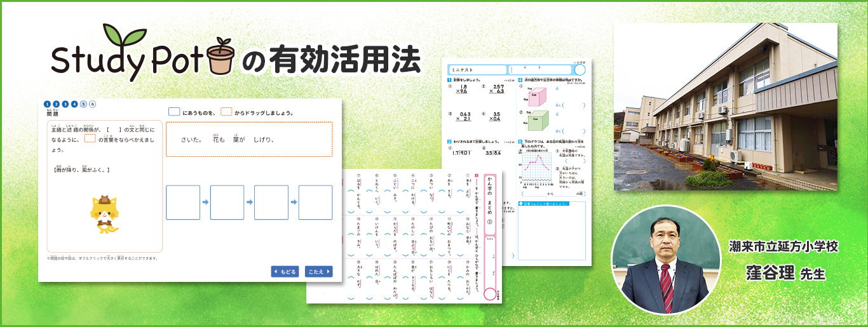The image size is (868, 327).
Task: Click the 計算らんとして使いましょう calculation box
Action: [552, 230]
